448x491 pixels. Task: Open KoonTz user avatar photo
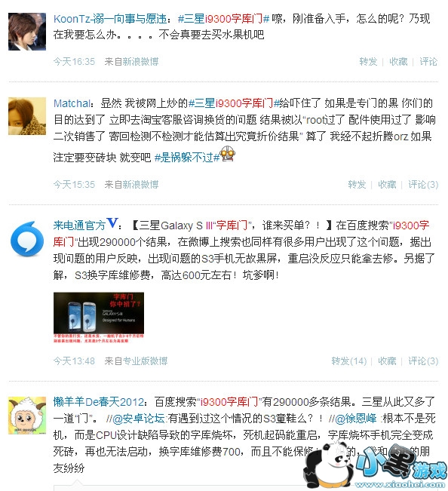coord(27,32)
